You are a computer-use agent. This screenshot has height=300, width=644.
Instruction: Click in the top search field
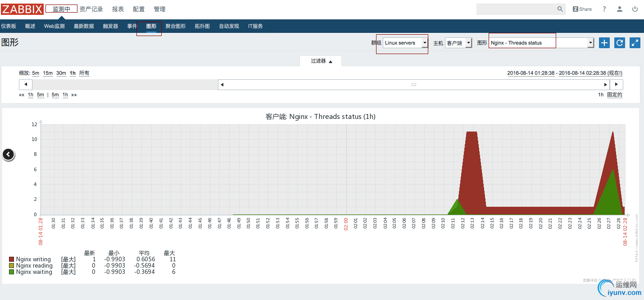point(516,9)
